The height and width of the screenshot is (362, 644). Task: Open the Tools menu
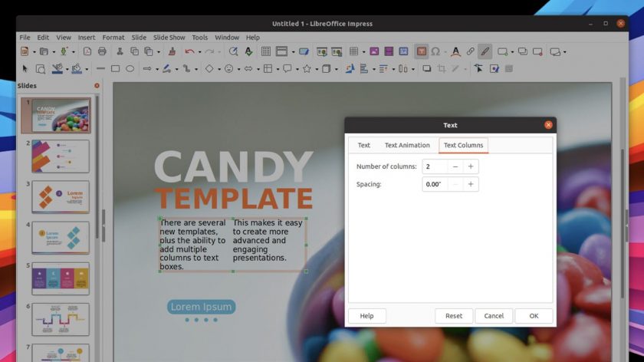199,38
